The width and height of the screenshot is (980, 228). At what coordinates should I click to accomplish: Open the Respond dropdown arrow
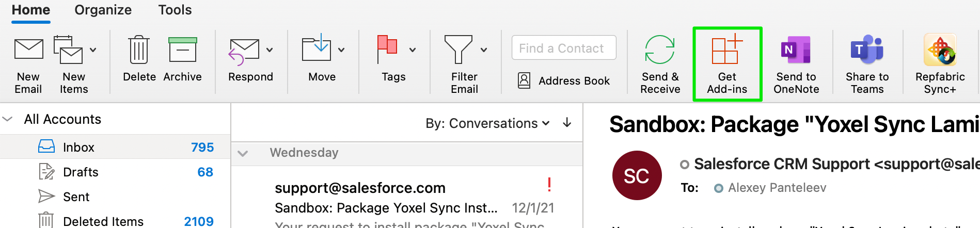tap(270, 50)
